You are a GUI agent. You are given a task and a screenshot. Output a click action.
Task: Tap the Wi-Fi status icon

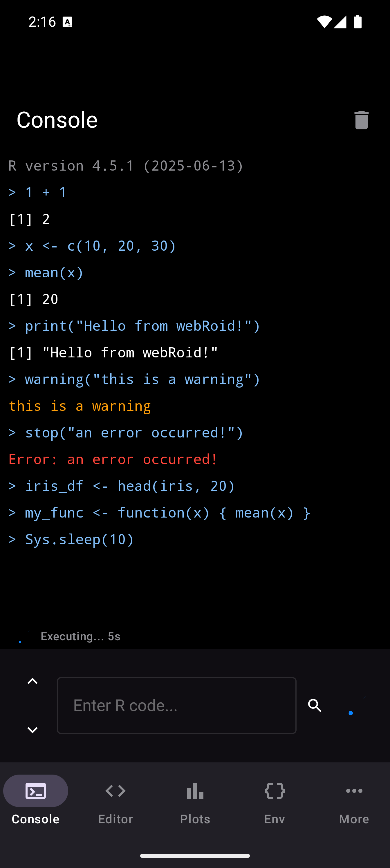tap(324, 22)
